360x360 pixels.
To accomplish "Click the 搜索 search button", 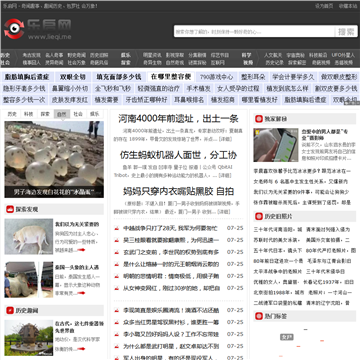I will point(346,32).
